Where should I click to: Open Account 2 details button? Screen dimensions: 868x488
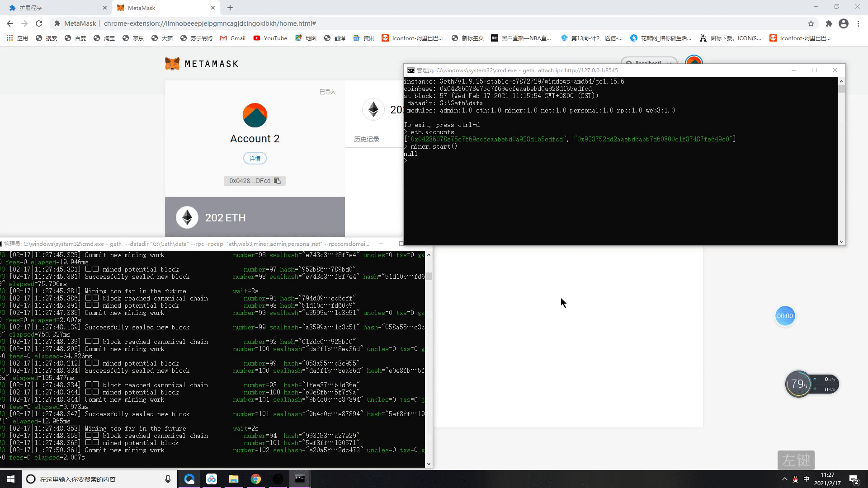(255, 159)
